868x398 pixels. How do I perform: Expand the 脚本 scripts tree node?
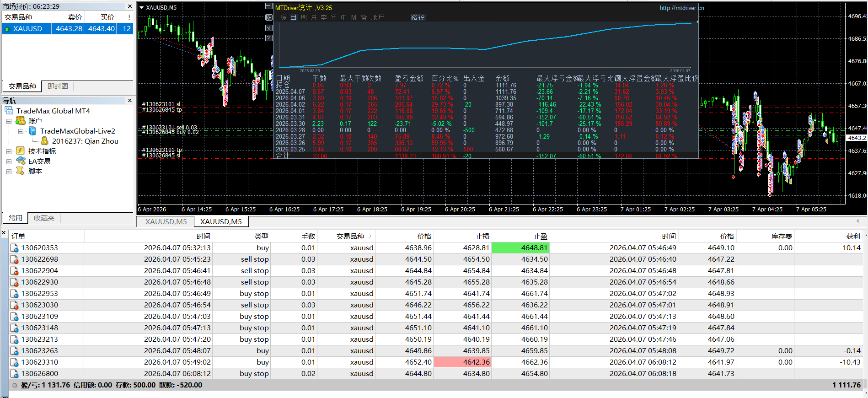click(x=9, y=172)
